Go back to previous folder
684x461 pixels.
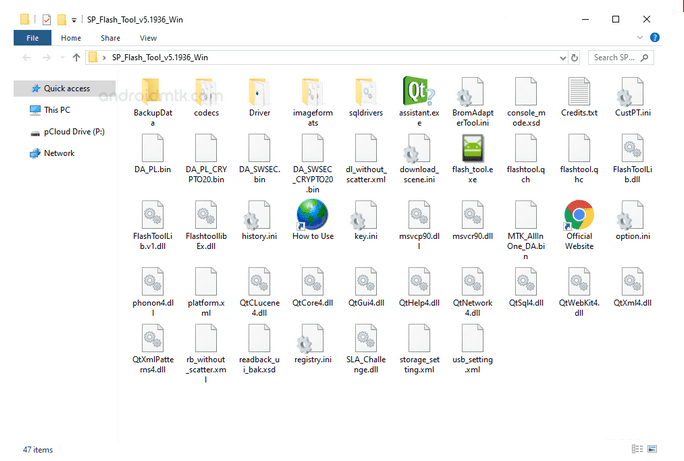(x=27, y=57)
